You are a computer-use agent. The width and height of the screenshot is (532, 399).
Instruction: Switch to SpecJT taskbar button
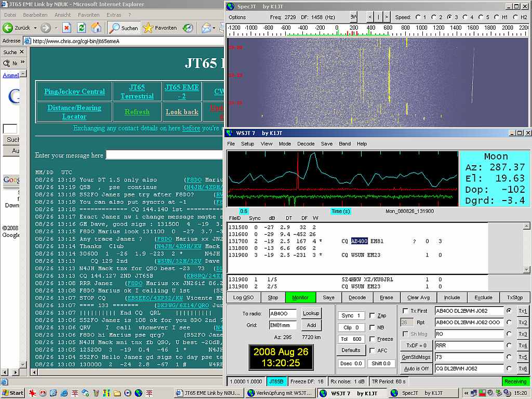(x=423, y=393)
